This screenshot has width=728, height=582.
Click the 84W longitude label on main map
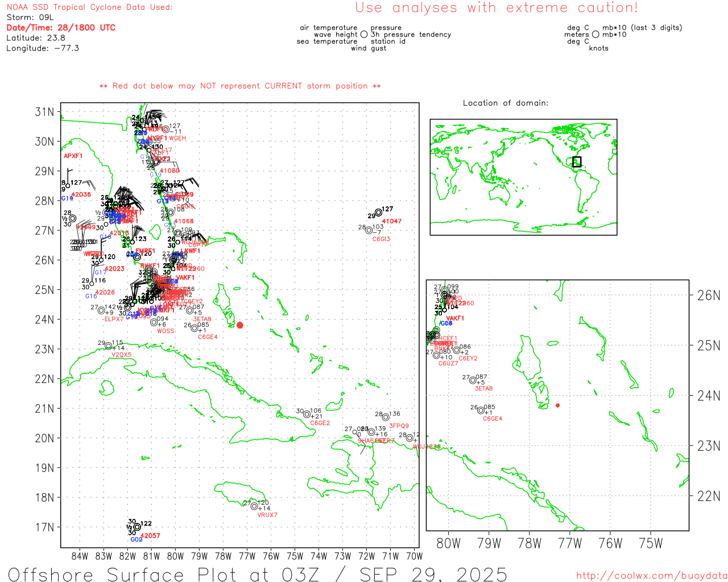click(80, 556)
